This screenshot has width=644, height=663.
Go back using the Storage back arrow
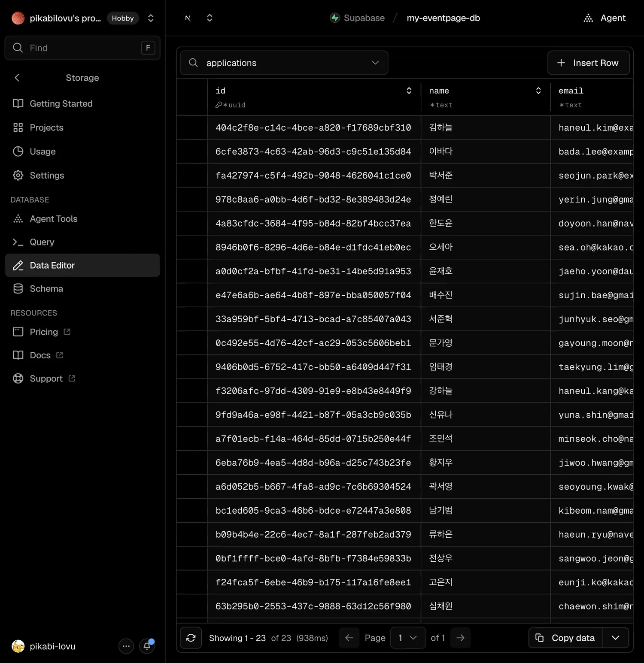tap(17, 78)
